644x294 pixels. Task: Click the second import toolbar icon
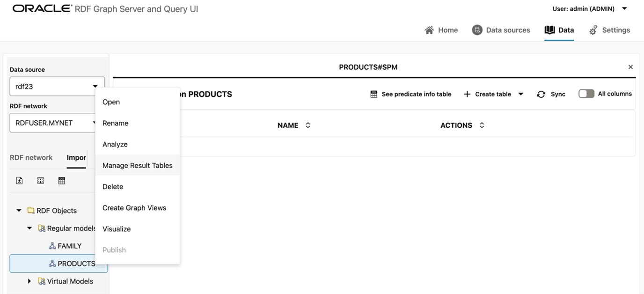(x=41, y=181)
